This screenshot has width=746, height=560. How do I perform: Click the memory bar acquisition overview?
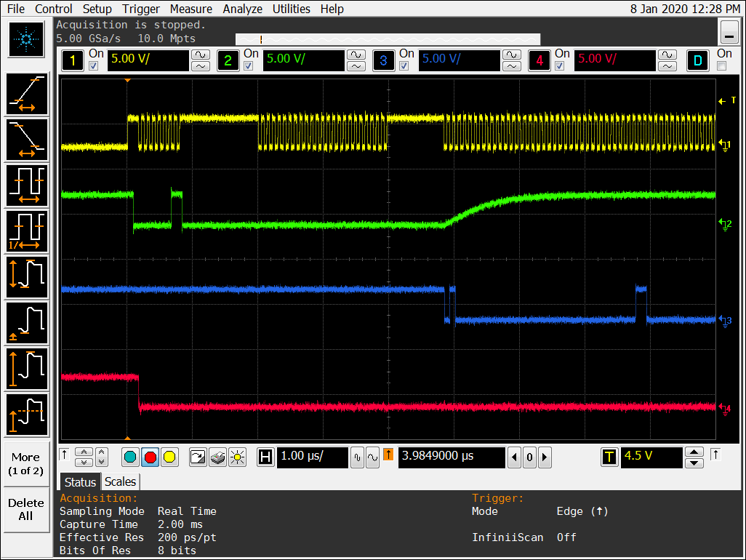point(388,39)
